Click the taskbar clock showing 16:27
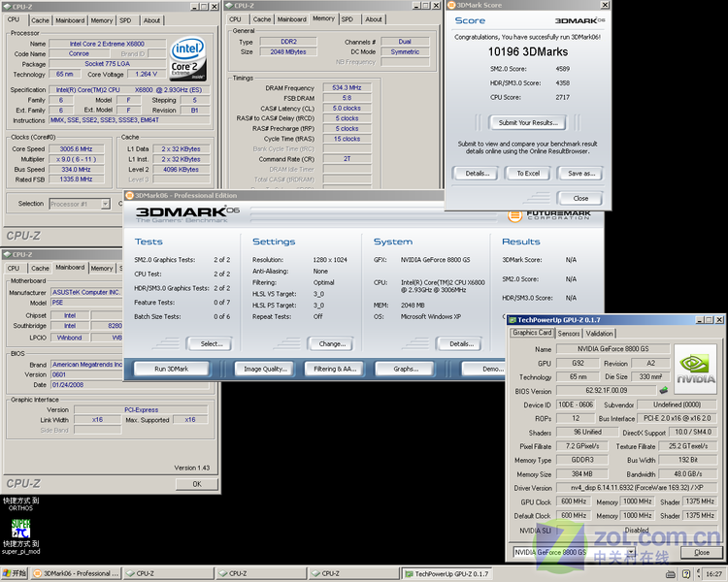Image resolution: width=728 pixels, height=582 pixels. click(714, 574)
